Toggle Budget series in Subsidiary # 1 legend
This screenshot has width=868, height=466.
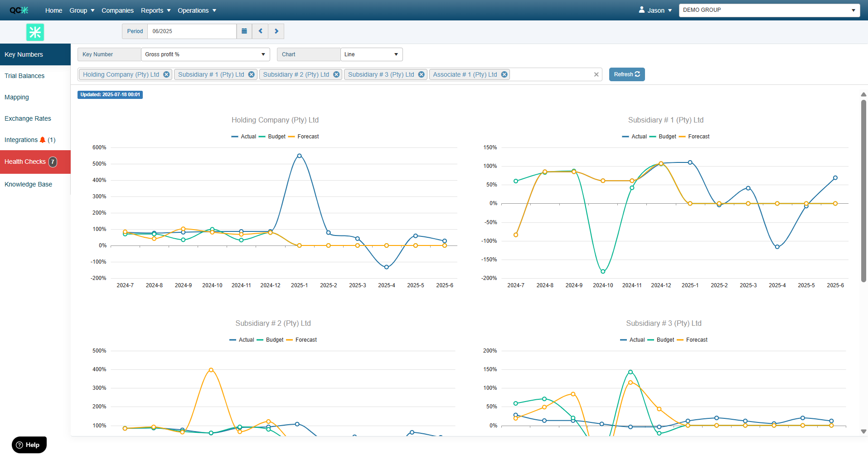pos(663,137)
